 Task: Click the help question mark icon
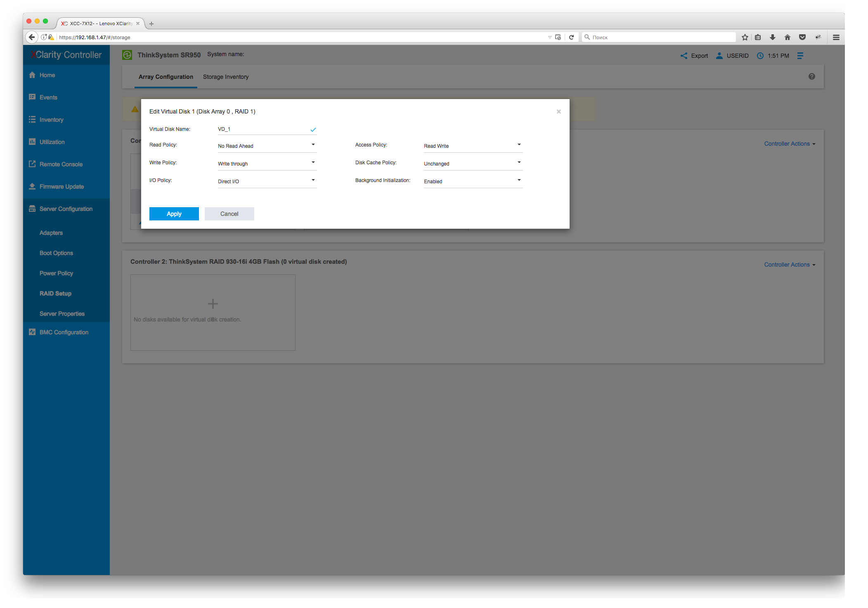811,76
